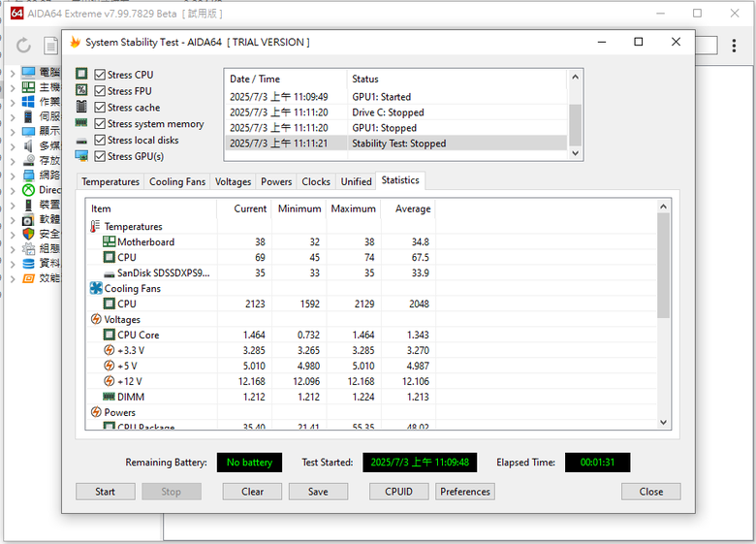Select the 'CPU Core' voltage row

click(x=371, y=335)
